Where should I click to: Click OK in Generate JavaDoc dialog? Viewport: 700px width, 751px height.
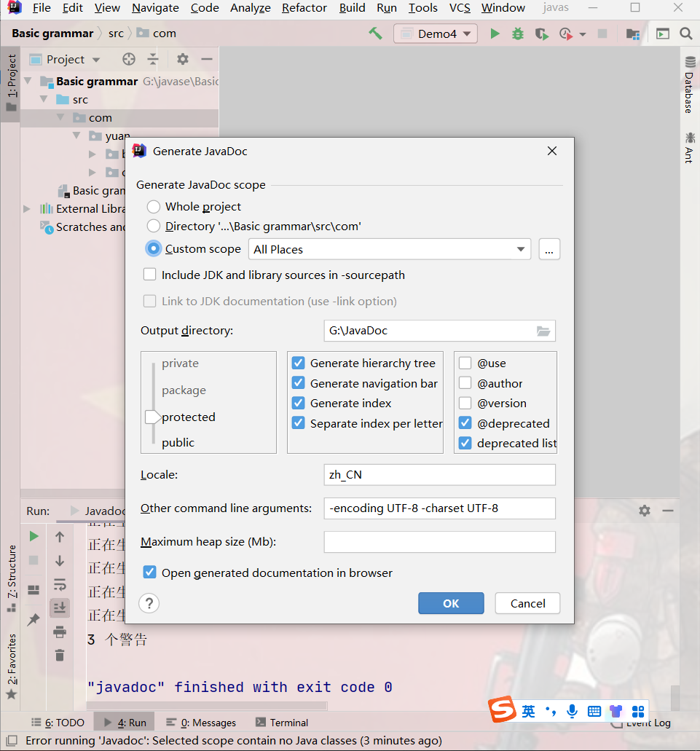point(451,603)
